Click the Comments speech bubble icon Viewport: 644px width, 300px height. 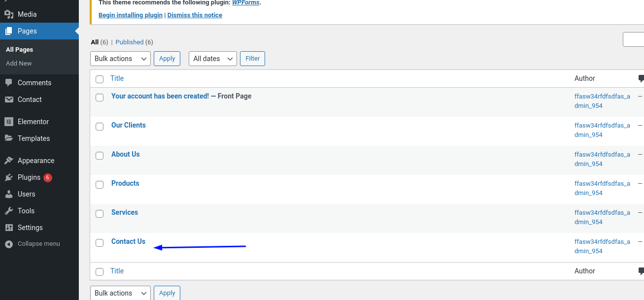9,83
